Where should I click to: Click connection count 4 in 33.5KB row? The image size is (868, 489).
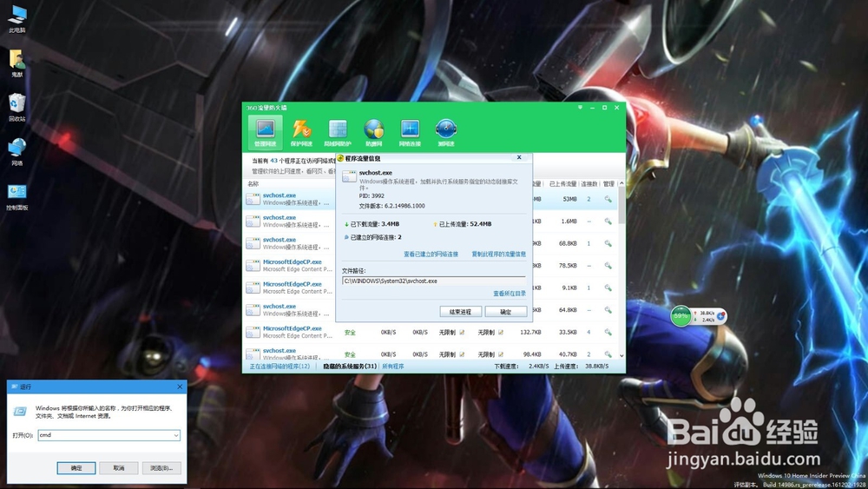589,333
